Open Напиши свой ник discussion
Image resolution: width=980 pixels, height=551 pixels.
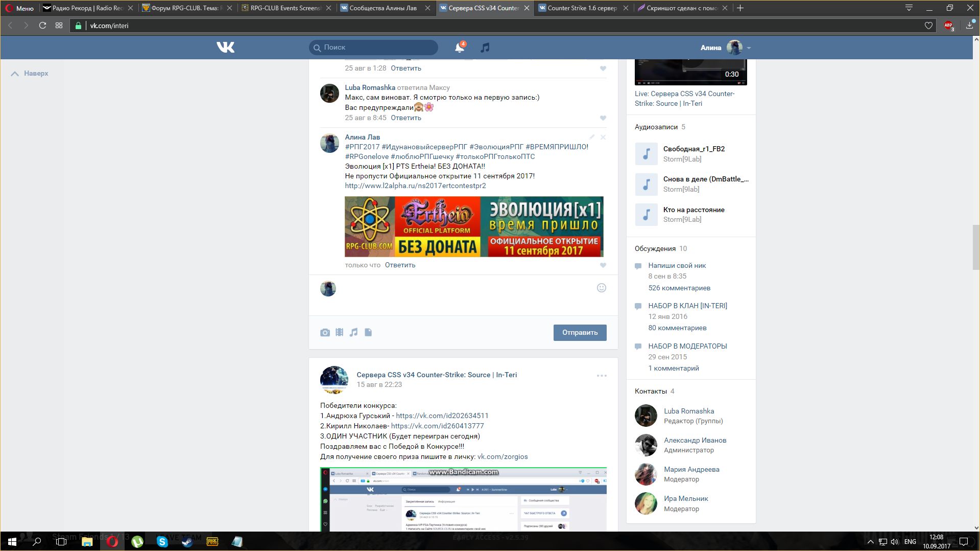(677, 266)
